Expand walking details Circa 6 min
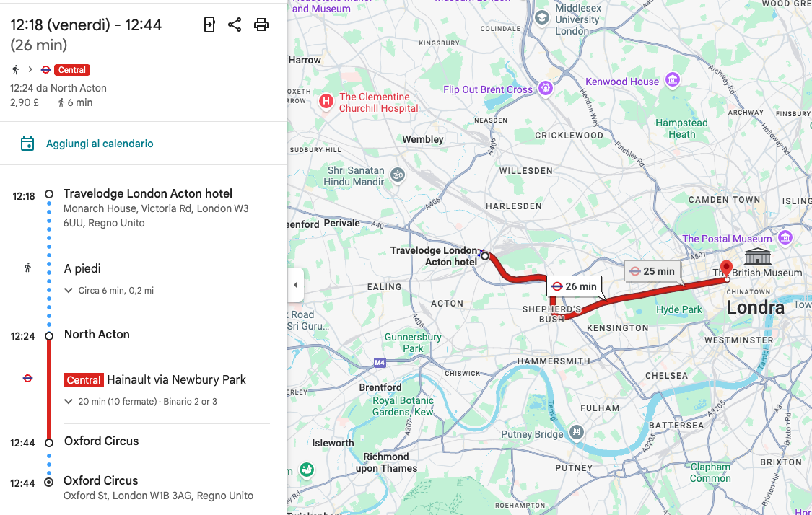 69,291
